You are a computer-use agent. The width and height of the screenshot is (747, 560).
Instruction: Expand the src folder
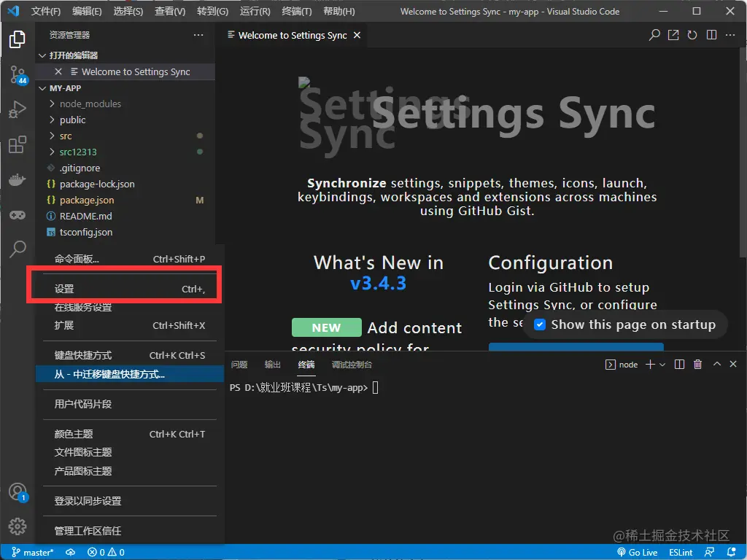[52, 136]
